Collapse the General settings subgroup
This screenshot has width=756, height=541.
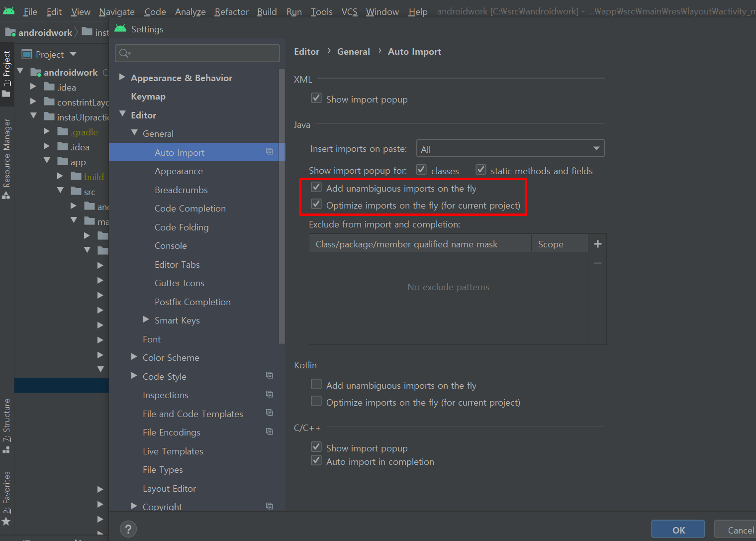(x=134, y=133)
